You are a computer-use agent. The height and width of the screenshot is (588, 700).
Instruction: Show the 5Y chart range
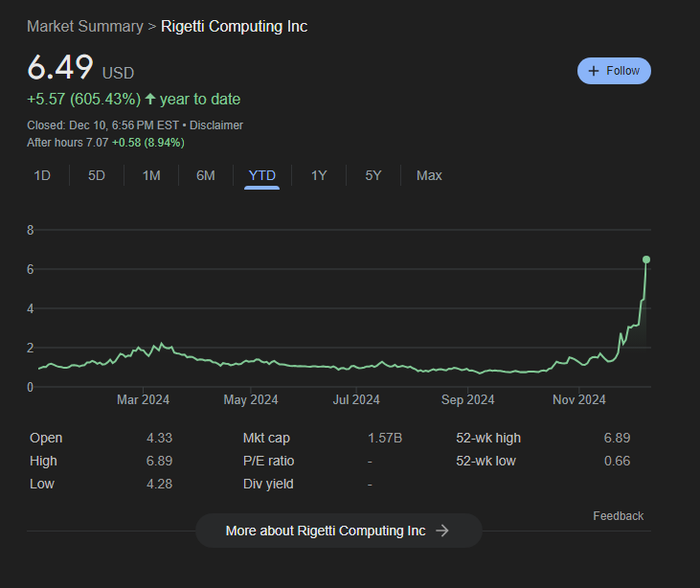pyautogui.click(x=373, y=175)
